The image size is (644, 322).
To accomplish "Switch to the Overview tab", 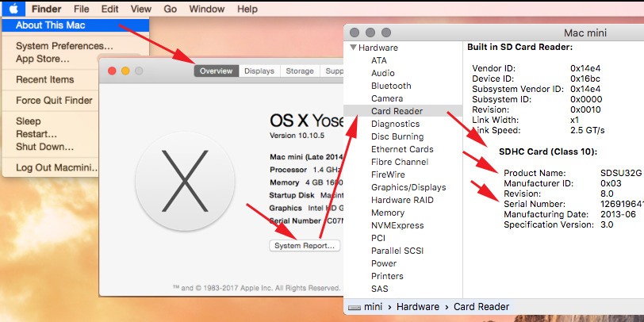I will [x=216, y=71].
